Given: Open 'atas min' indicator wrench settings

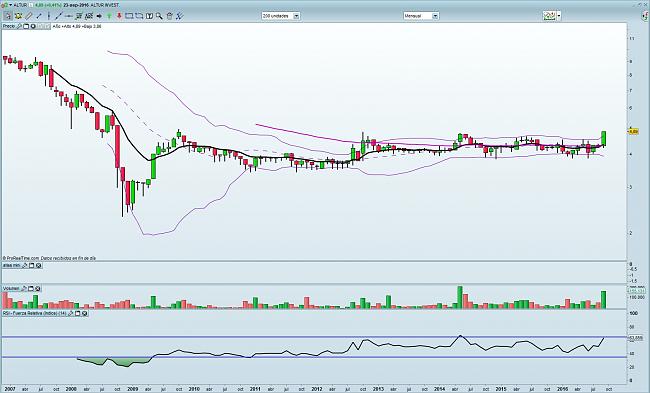Looking at the screenshot, I should point(24,265).
